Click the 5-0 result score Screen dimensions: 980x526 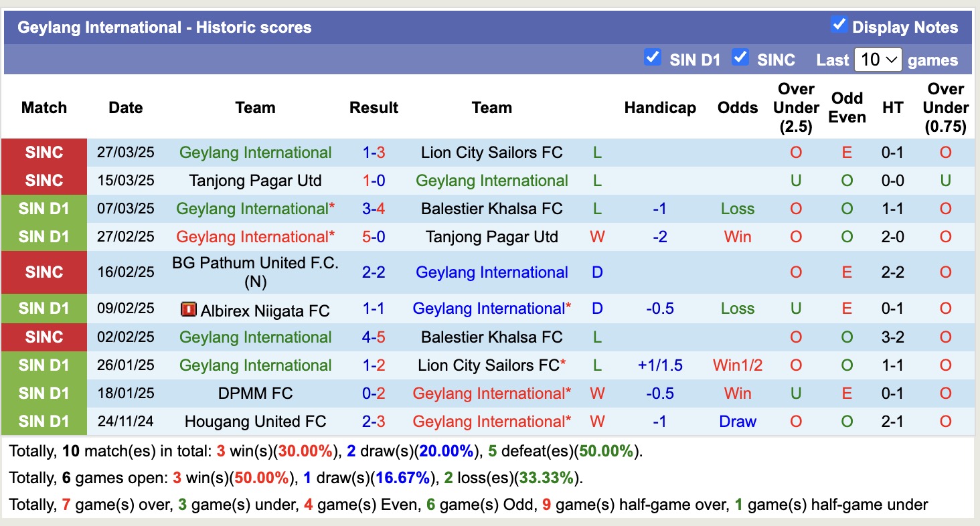click(x=374, y=237)
